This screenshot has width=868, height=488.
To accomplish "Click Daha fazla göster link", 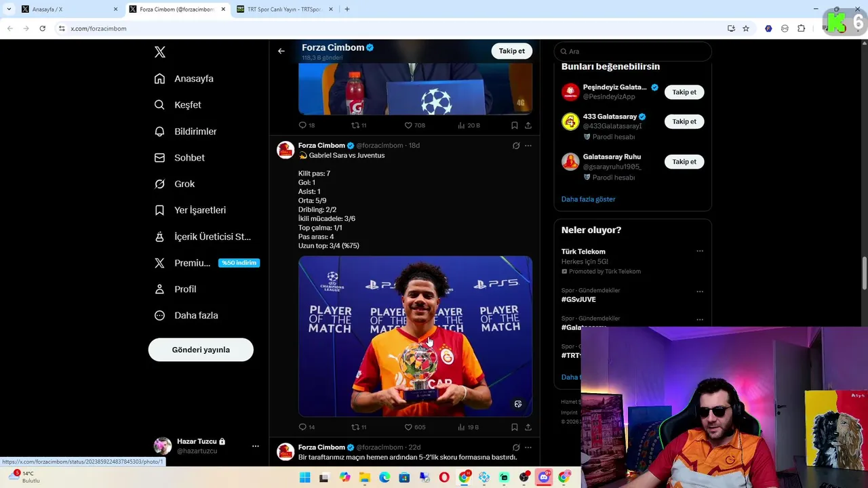I will click(589, 199).
